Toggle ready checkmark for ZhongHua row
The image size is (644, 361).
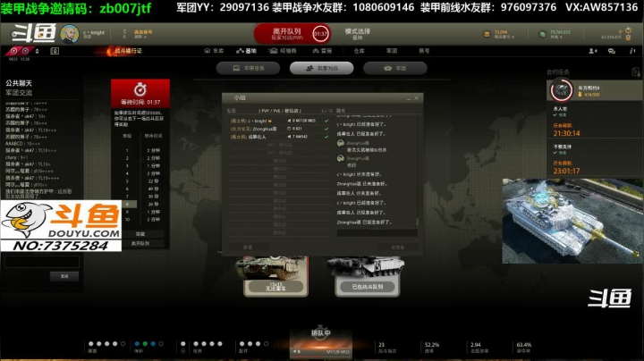[x=326, y=129]
